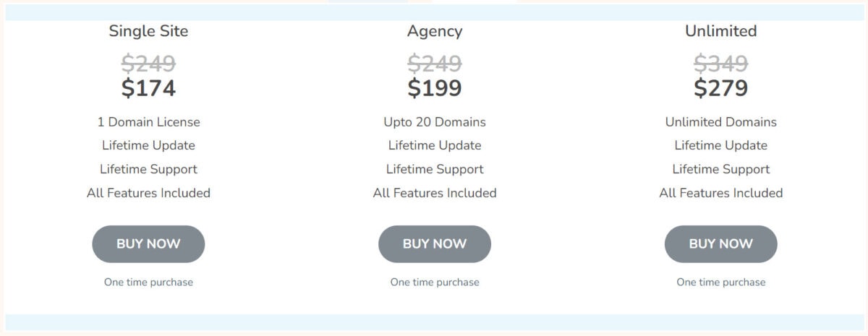The image size is (868, 336).
Task: Select the Agency plan heading
Action: tap(435, 31)
